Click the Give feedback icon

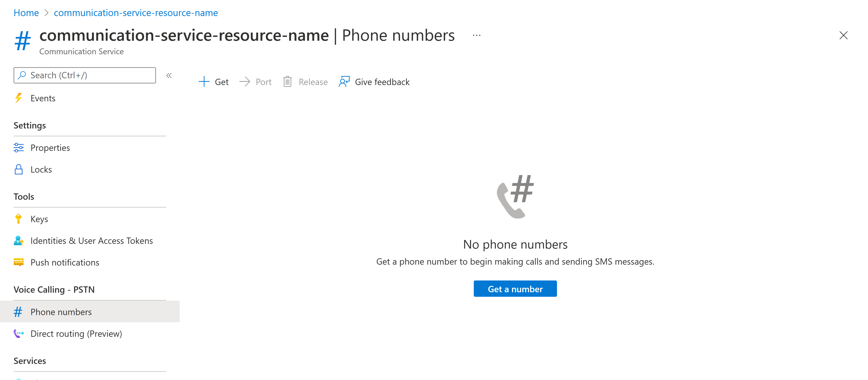click(344, 82)
